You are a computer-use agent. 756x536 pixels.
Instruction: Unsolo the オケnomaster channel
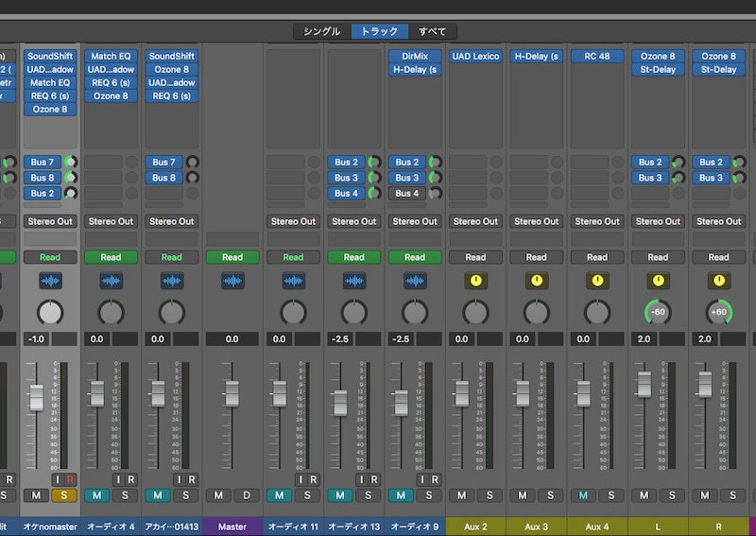click(64, 495)
